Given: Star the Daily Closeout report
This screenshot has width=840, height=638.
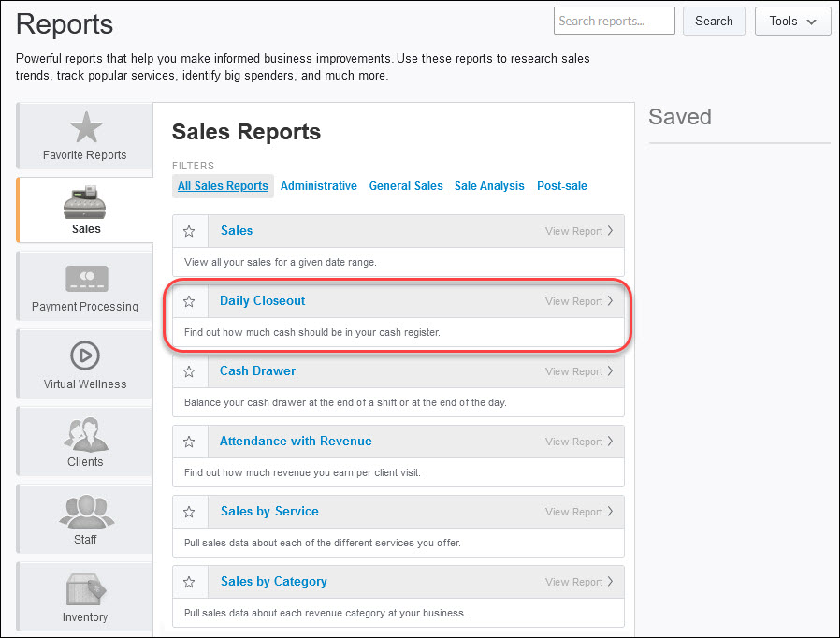Looking at the screenshot, I should (x=189, y=301).
